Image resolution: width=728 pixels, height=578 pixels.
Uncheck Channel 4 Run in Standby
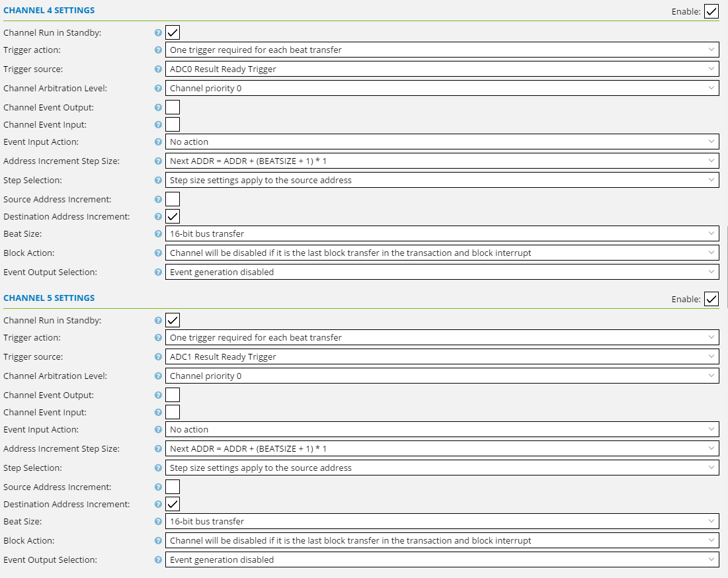pyautogui.click(x=173, y=32)
